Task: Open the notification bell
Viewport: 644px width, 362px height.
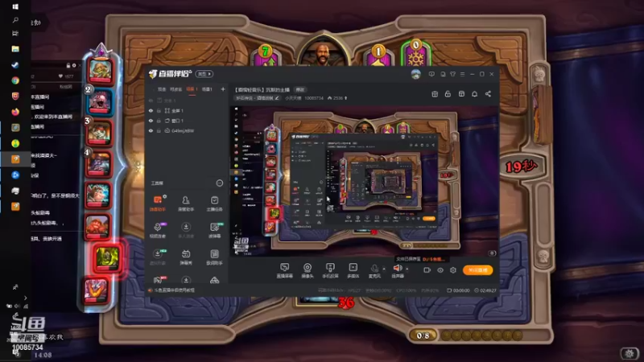Action: [x=474, y=94]
